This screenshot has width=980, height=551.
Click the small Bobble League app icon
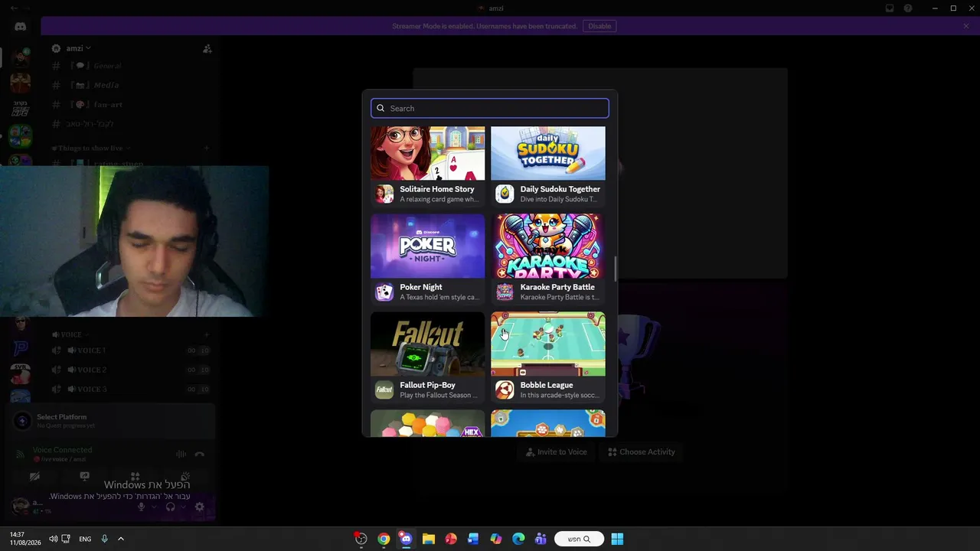click(x=505, y=390)
